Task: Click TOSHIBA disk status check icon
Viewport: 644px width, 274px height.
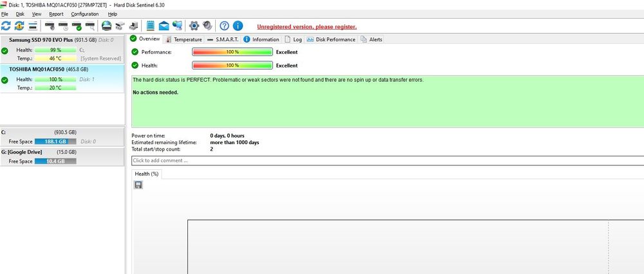Action: (x=5, y=80)
